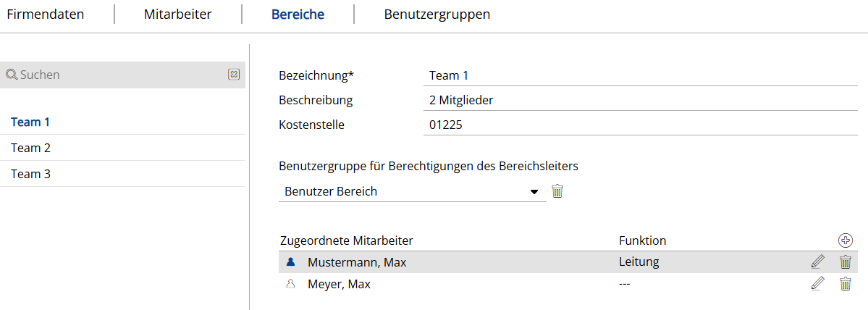Focus the Kostenstelle field showing 01225
Screen dimensions: 868x310
pos(640,125)
